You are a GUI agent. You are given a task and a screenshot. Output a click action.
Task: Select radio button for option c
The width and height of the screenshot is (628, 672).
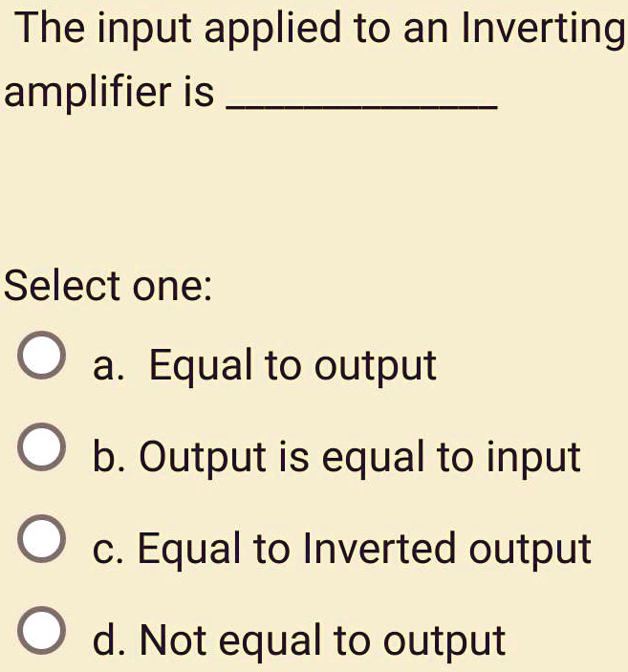tap(42, 538)
